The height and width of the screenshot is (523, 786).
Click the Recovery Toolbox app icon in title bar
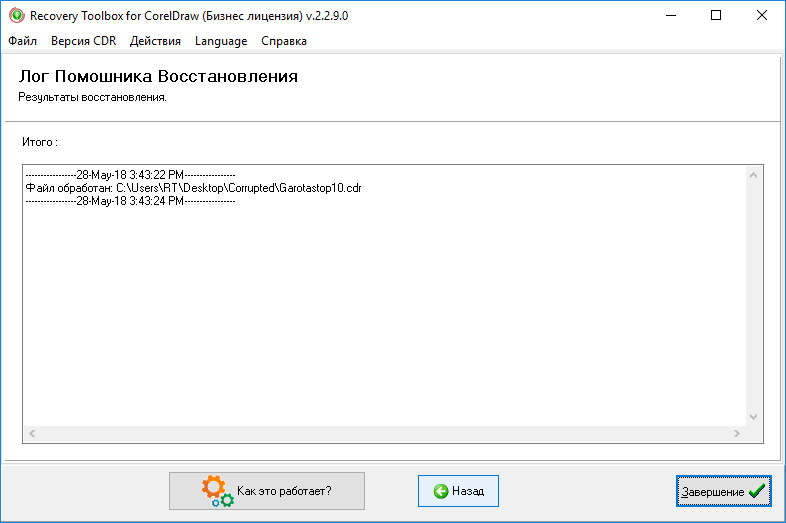(17, 16)
